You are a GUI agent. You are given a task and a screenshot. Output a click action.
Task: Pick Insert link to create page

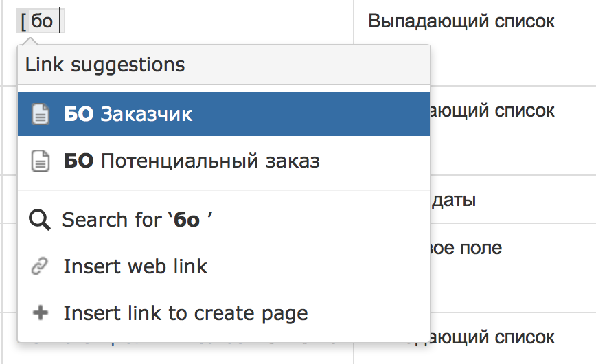coord(185,314)
